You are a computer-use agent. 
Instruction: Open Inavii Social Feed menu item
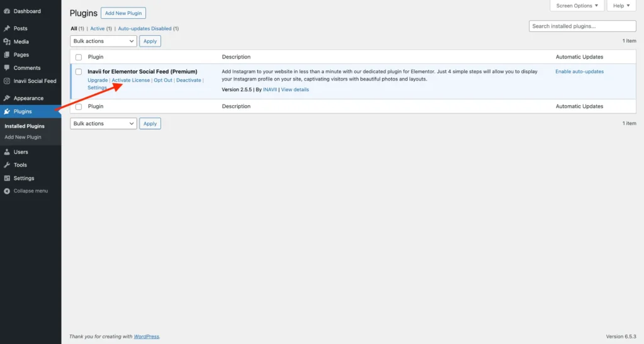click(35, 81)
